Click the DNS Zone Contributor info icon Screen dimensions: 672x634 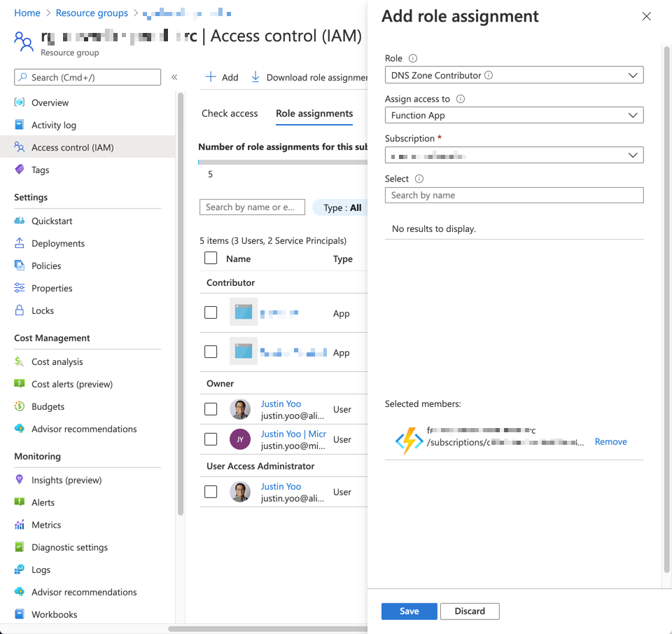click(489, 75)
